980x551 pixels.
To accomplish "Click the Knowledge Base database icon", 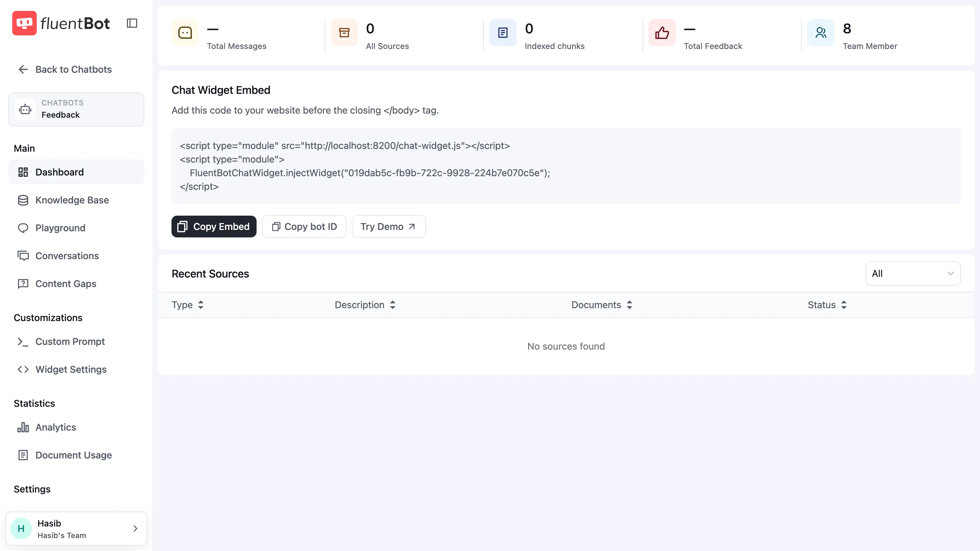I will [23, 200].
